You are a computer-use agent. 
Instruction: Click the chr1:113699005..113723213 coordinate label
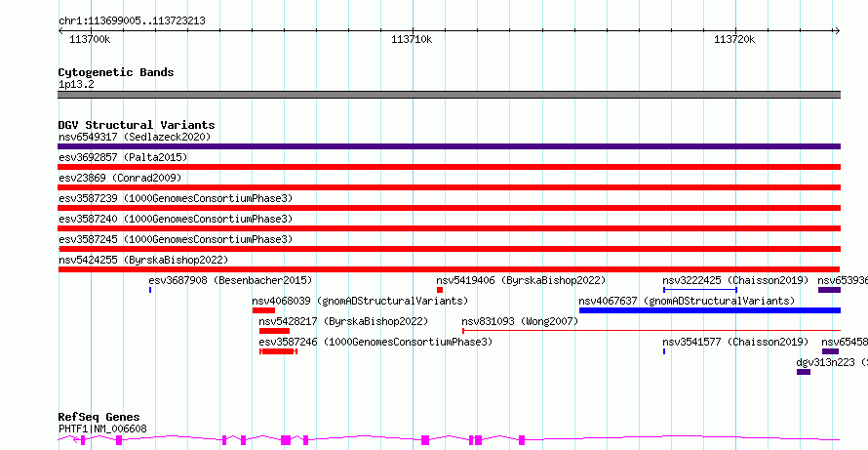click(x=132, y=21)
